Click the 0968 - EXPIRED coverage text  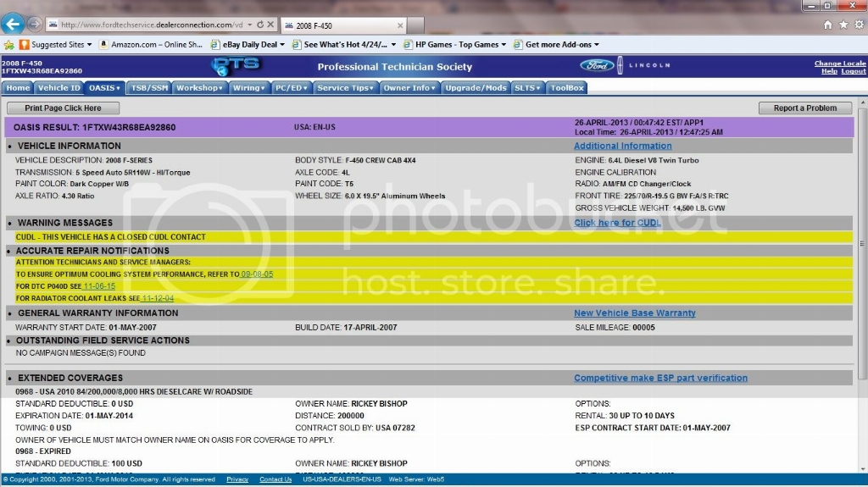(x=43, y=451)
